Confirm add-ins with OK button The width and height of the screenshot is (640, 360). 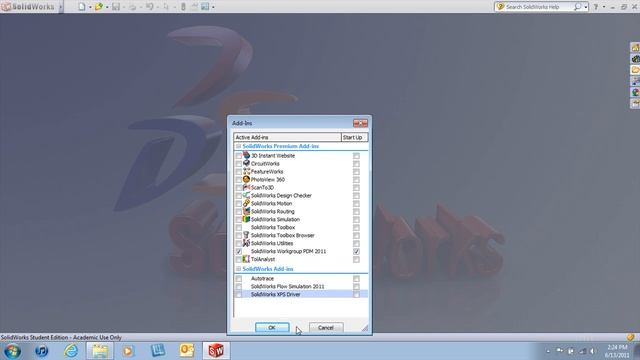point(272,327)
